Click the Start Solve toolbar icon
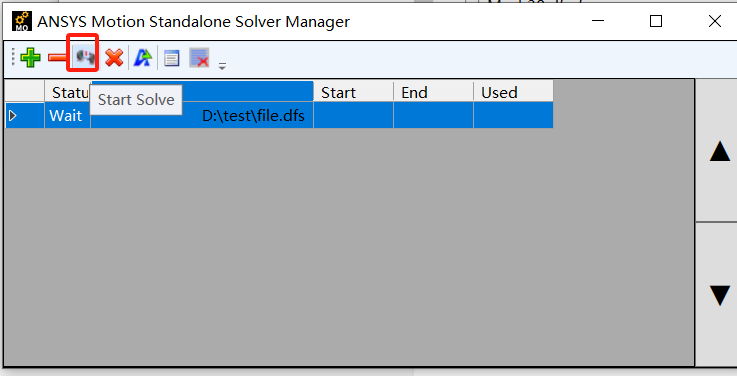The width and height of the screenshot is (737, 376). 85,57
